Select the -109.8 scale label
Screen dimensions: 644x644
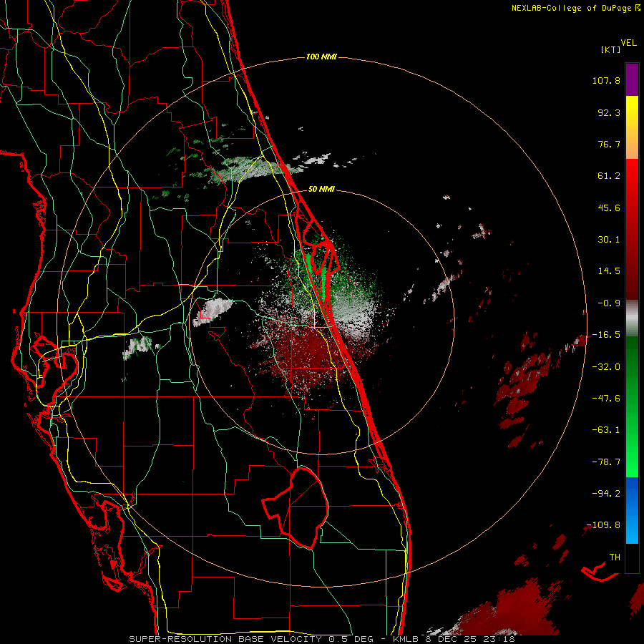[603, 525]
